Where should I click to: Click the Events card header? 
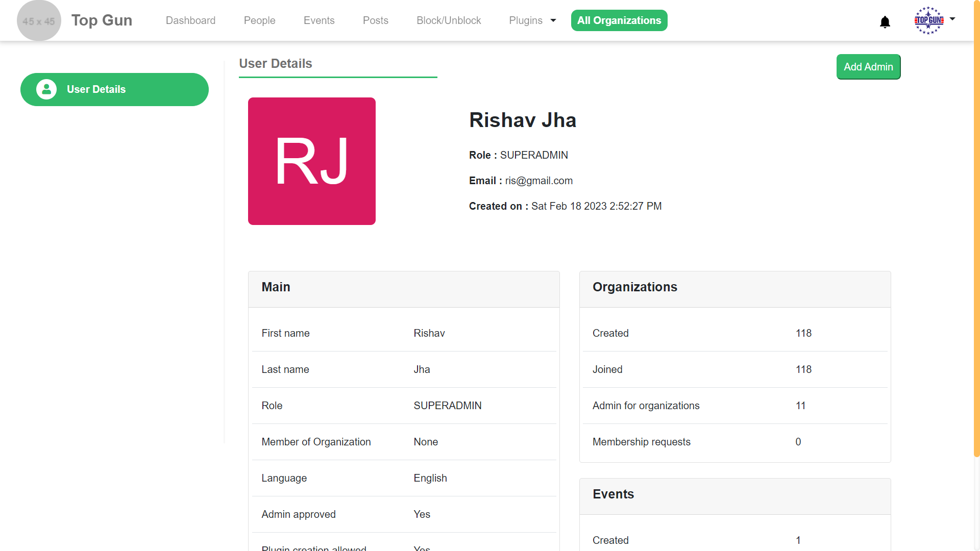tap(735, 496)
